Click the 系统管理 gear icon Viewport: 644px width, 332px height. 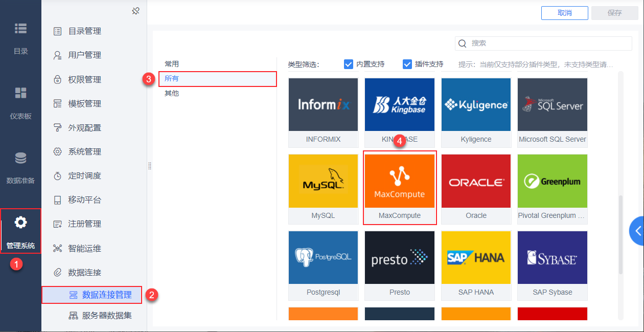point(57,152)
